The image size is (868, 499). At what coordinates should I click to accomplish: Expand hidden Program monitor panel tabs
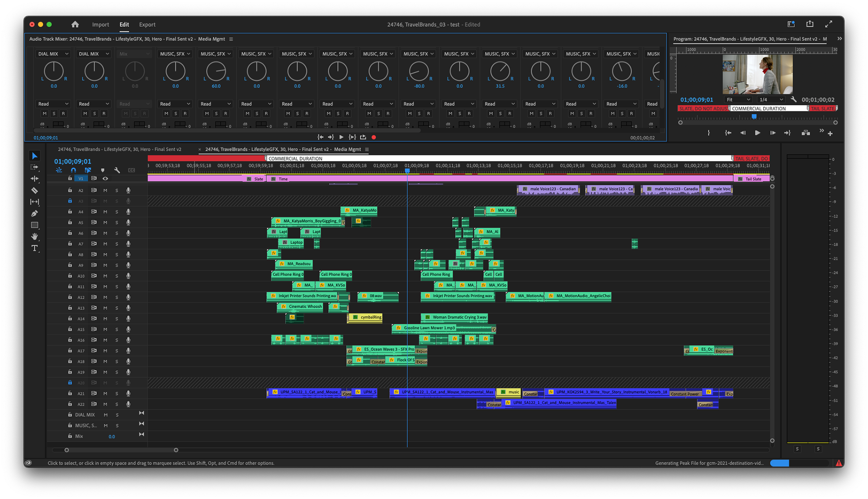(x=840, y=39)
